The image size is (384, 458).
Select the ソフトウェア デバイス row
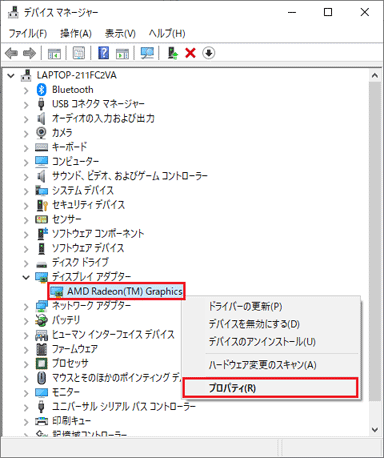pyautogui.click(x=88, y=248)
